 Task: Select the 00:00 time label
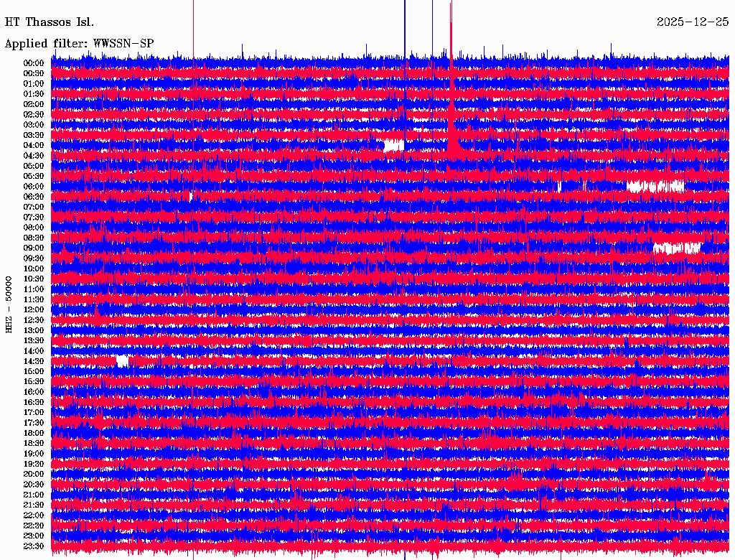pos(34,63)
